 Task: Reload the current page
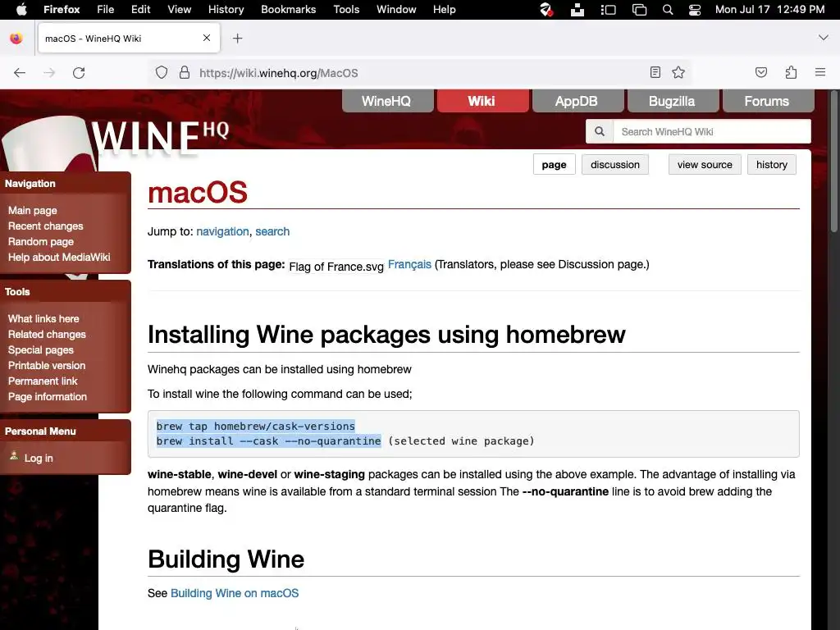tap(79, 73)
